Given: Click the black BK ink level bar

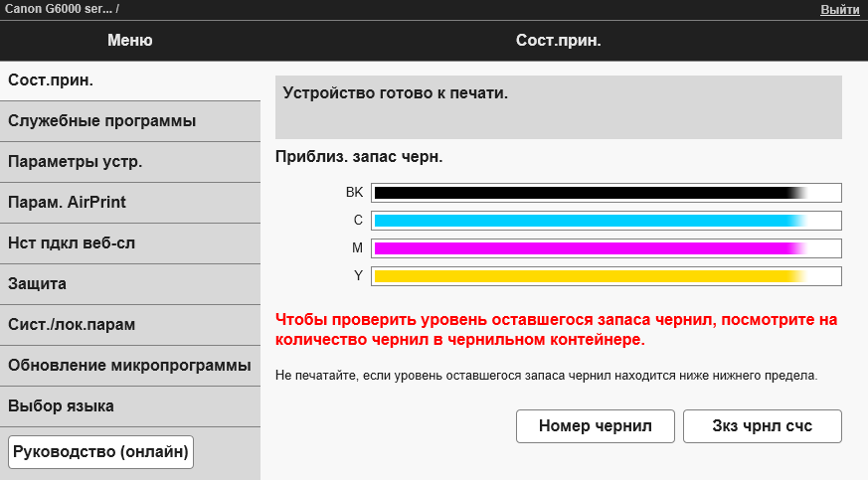Looking at the screenshot, I should 607,193.
